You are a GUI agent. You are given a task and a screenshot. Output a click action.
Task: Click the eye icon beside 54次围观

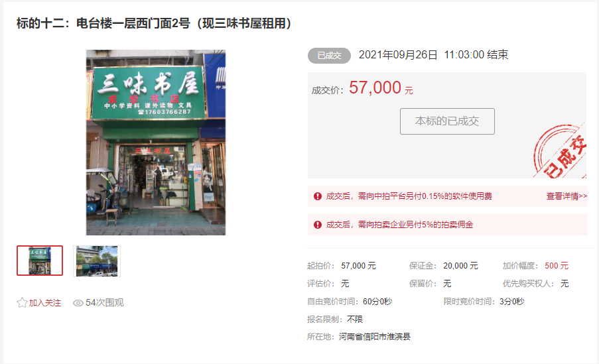tap(78, 303)
